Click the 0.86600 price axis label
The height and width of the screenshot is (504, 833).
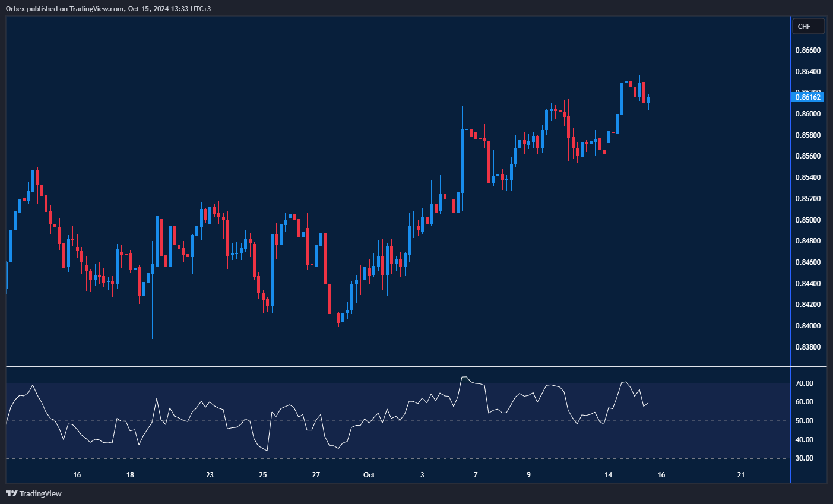[x=807, y=50]
